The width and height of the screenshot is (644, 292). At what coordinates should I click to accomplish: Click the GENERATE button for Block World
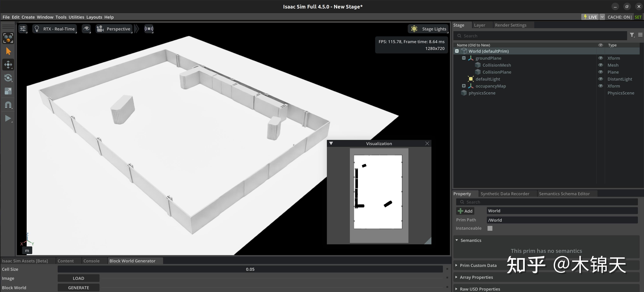point(78,287)
